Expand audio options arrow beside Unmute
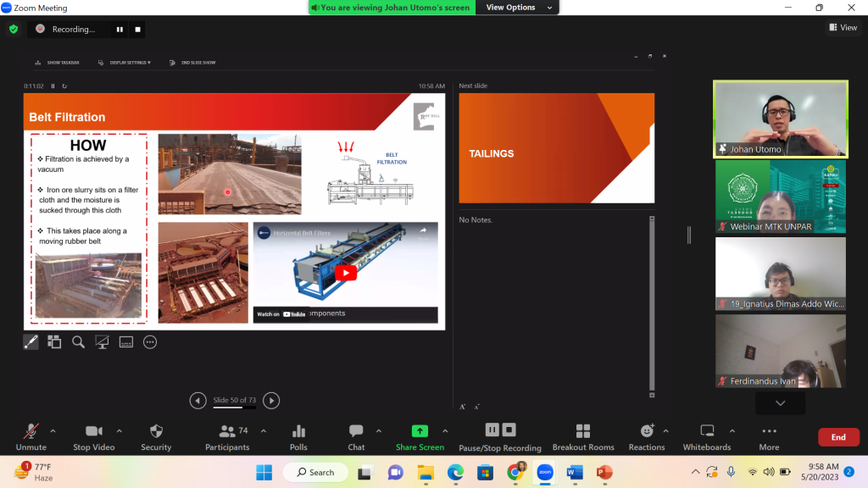Image resolution: width=868 pixels, height=488 pixels. click(x=53, y=430)
